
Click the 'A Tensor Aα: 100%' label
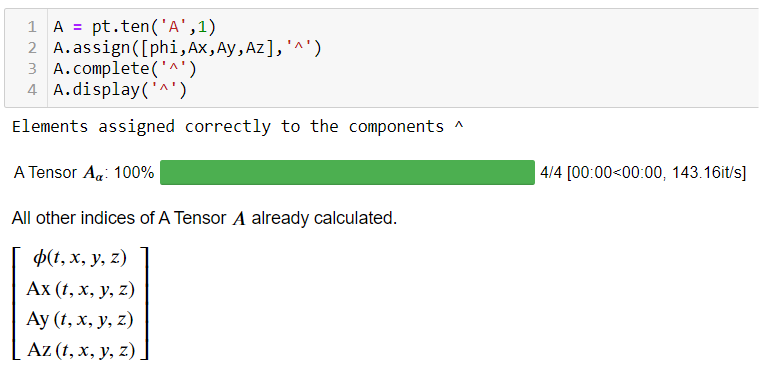tap(84, 173)
